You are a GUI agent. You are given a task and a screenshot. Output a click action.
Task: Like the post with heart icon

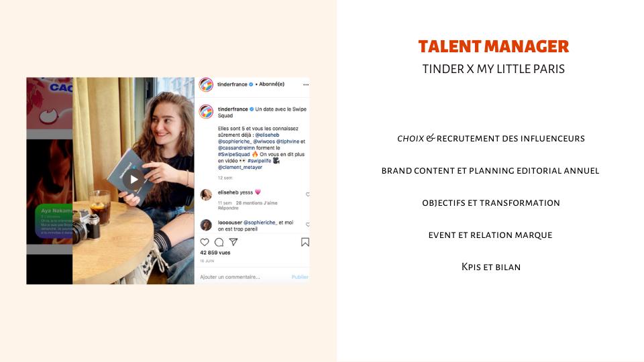pos(205,242)
